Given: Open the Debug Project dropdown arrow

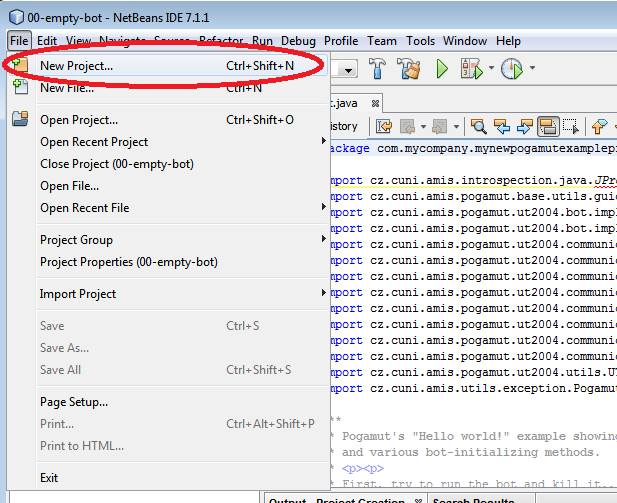Looking at the screenshot, I should click(491, 68).
